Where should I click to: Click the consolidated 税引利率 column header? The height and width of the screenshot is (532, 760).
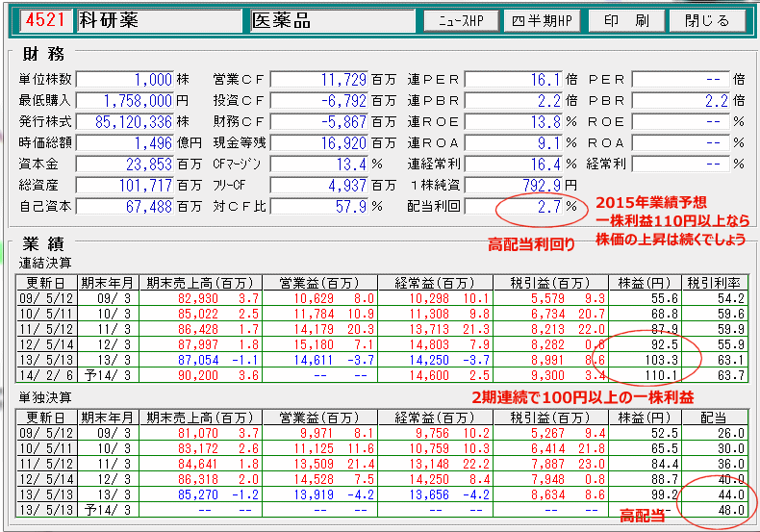[x=715, y=283]
